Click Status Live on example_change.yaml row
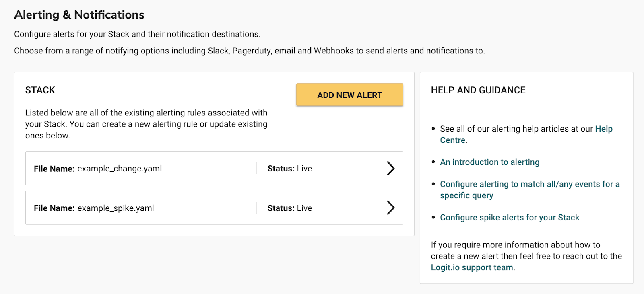644x294 pixels. pyautogui.click(x=289, y=169)
